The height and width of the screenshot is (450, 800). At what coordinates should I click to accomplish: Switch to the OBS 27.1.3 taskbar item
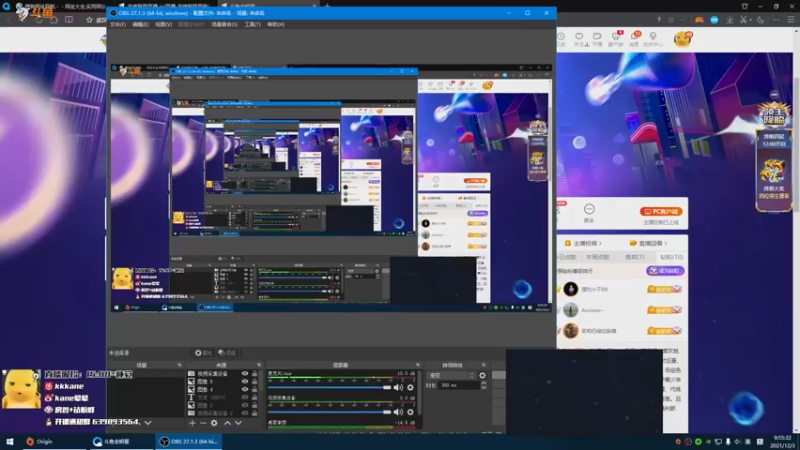click(188, 442)
